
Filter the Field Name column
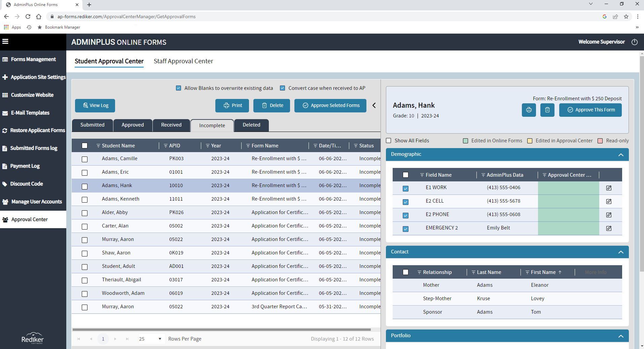pyautogui.click(x=422, y=175)
